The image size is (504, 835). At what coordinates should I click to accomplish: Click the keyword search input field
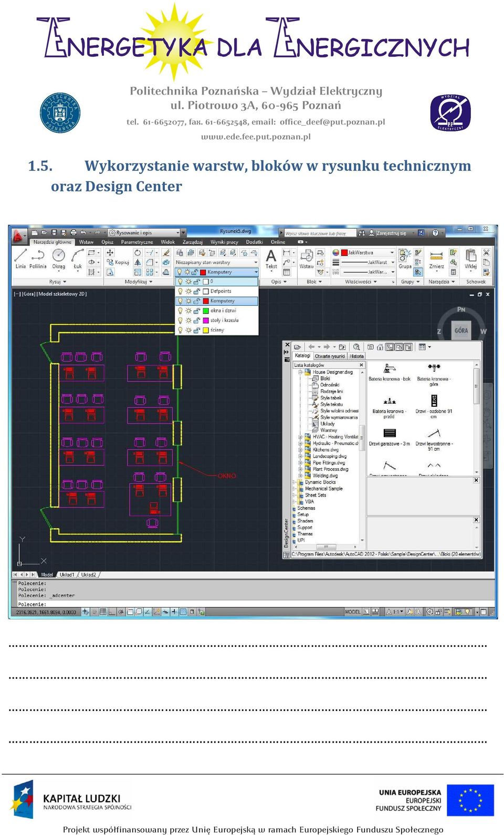[320, 233]
